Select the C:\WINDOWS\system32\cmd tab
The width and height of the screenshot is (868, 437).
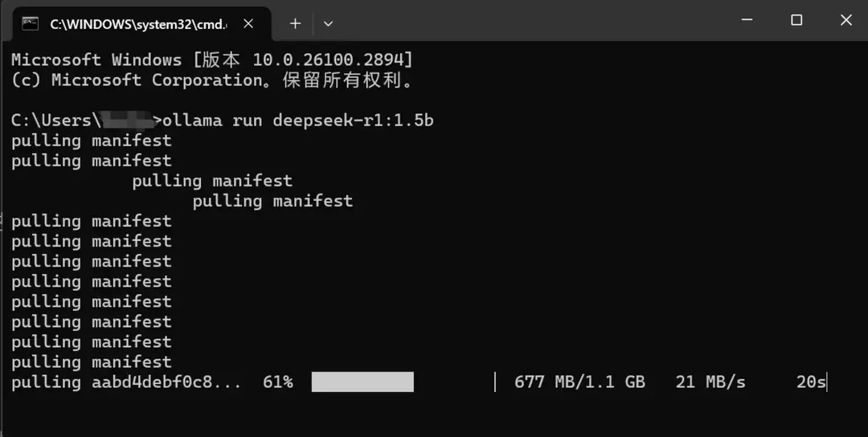[x=138, y=24]
